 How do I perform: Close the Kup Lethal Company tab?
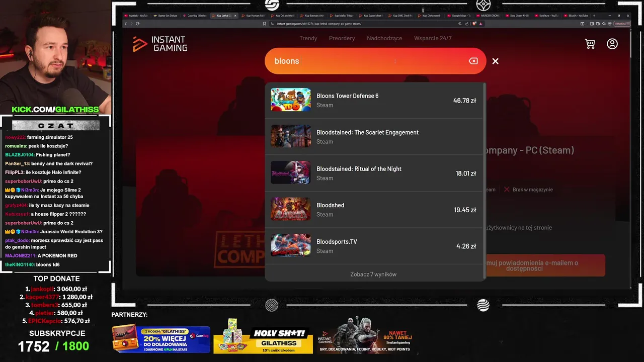[235, 16]
